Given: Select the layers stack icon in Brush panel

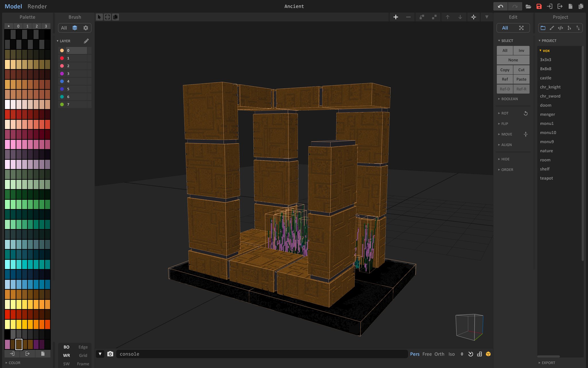Looking at the screenshot, I should click(x=75, y=28).
